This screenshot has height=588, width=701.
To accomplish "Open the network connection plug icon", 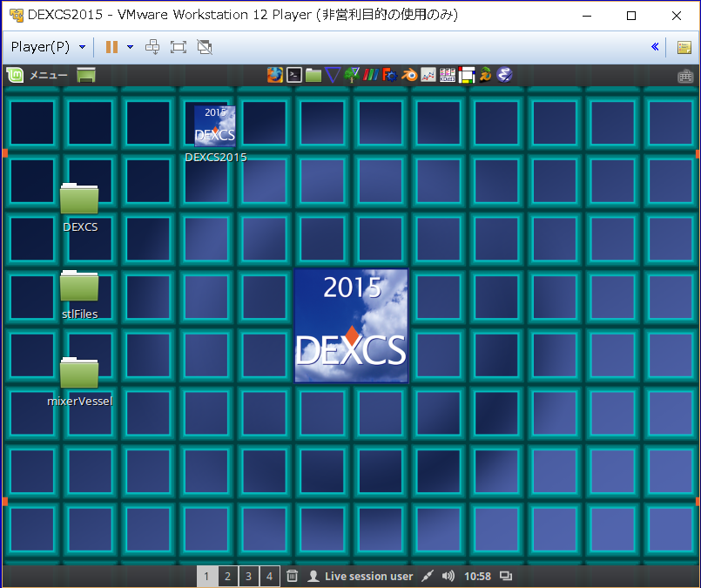I will [x=428, y=576].
